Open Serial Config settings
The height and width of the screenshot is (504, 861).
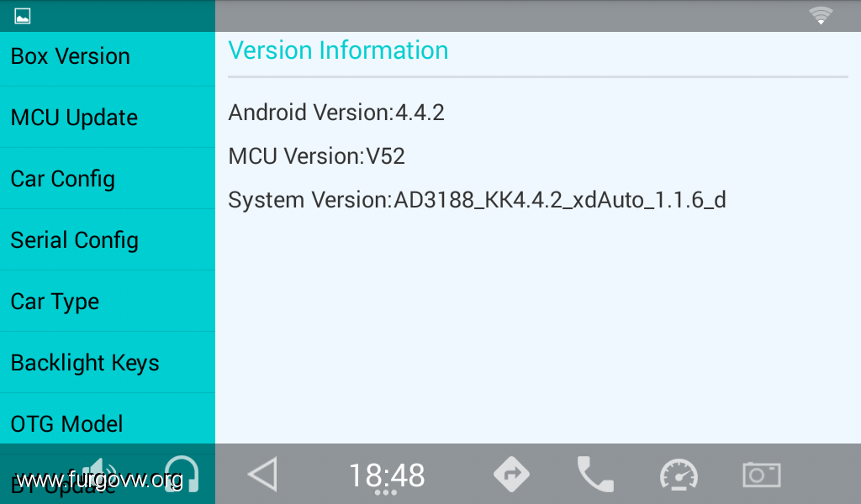click(x=108, y=240)
